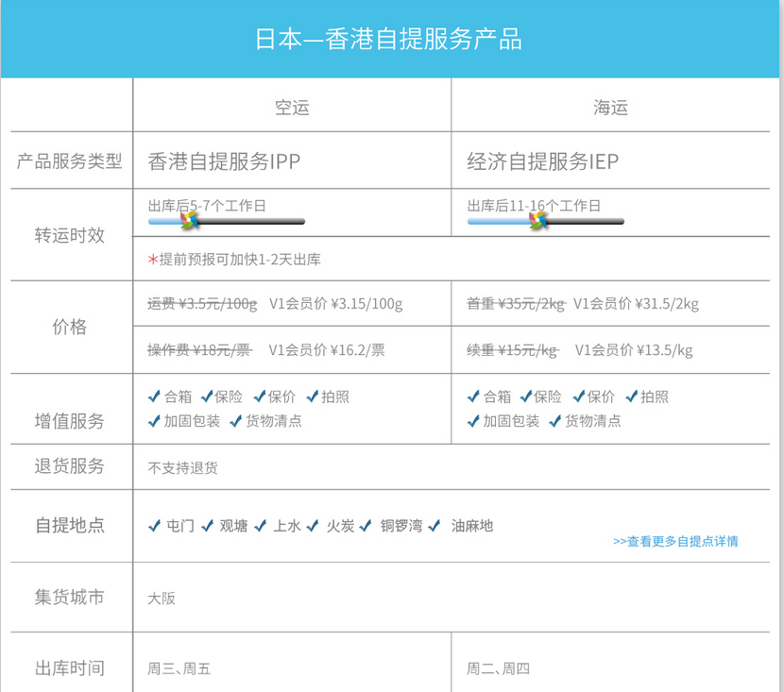Image resolution: width=784 pixels, height=692 pixels.
Task: Click the pinwheel icon on air freight slider
Action: point(188,221)
